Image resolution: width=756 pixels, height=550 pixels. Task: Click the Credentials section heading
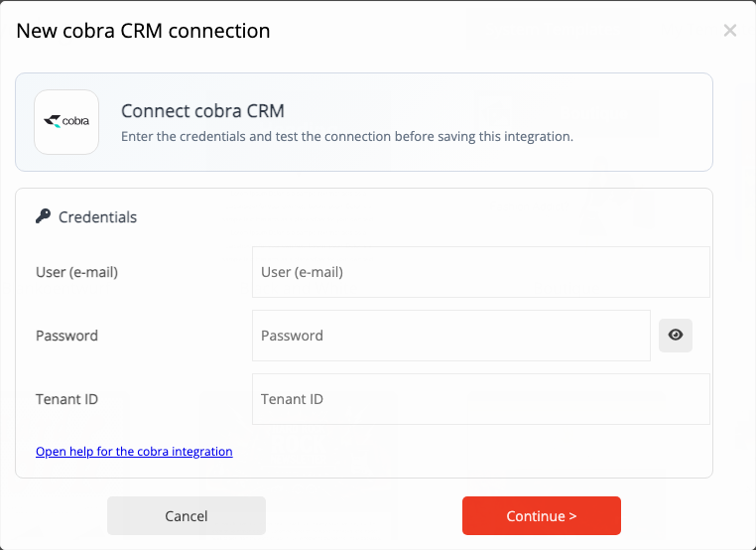pyautogui.click(x=97, y=217)
